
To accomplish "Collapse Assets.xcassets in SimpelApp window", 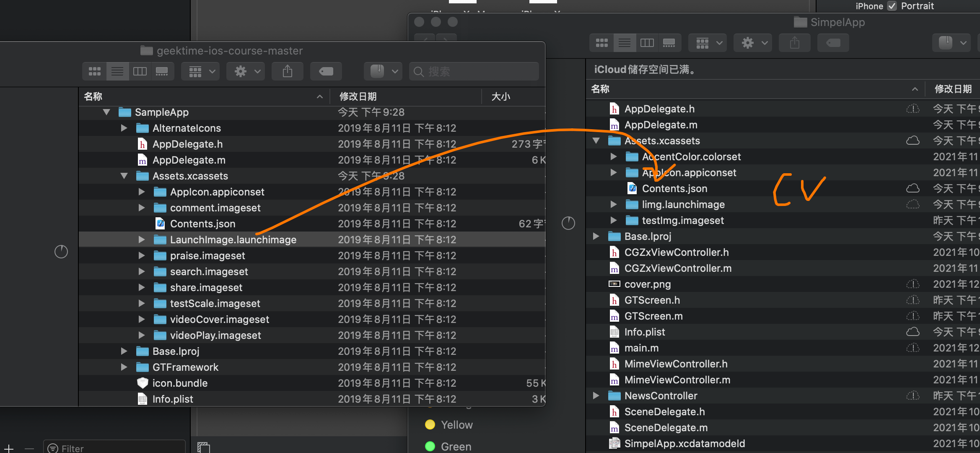I will pyautogui.click(x=596, y=141).
